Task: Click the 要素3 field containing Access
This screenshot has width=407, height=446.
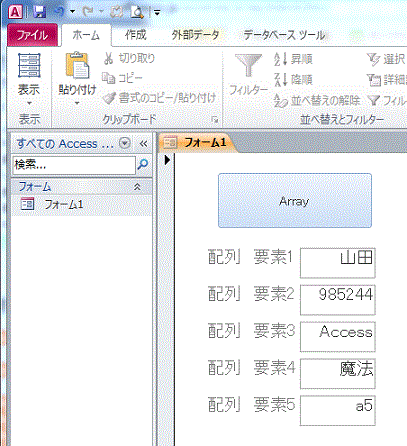Action: pyautogui.click(x=338, y=337)
